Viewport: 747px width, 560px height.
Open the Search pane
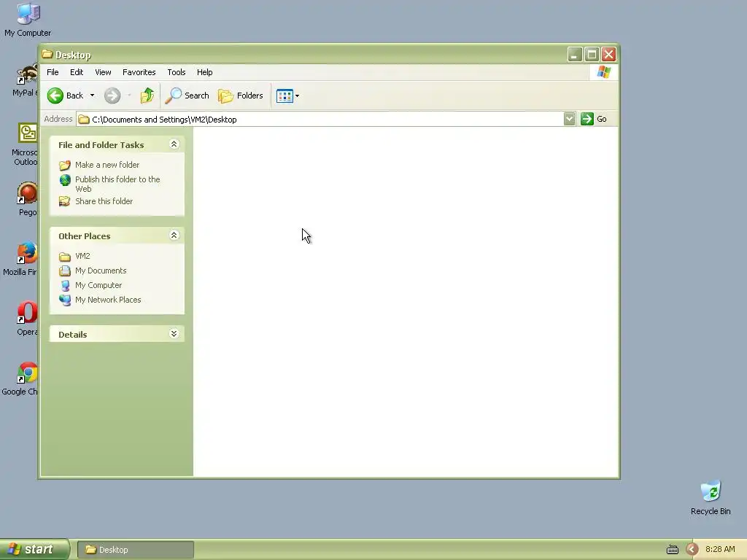[187, 96]
